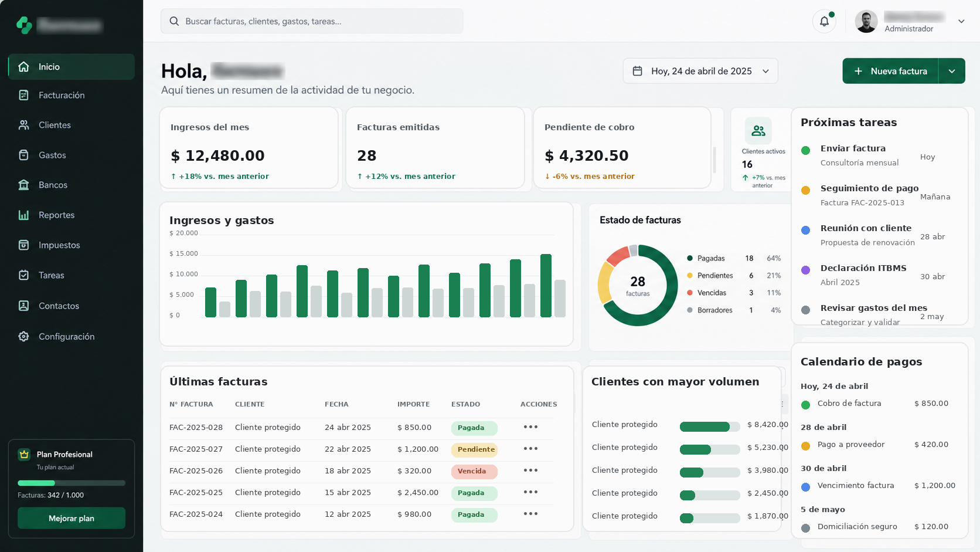Expand Nueva factura split-button arrow
Image resolution: width=980 pixels, height=552 pixels.
coord(952,71)
